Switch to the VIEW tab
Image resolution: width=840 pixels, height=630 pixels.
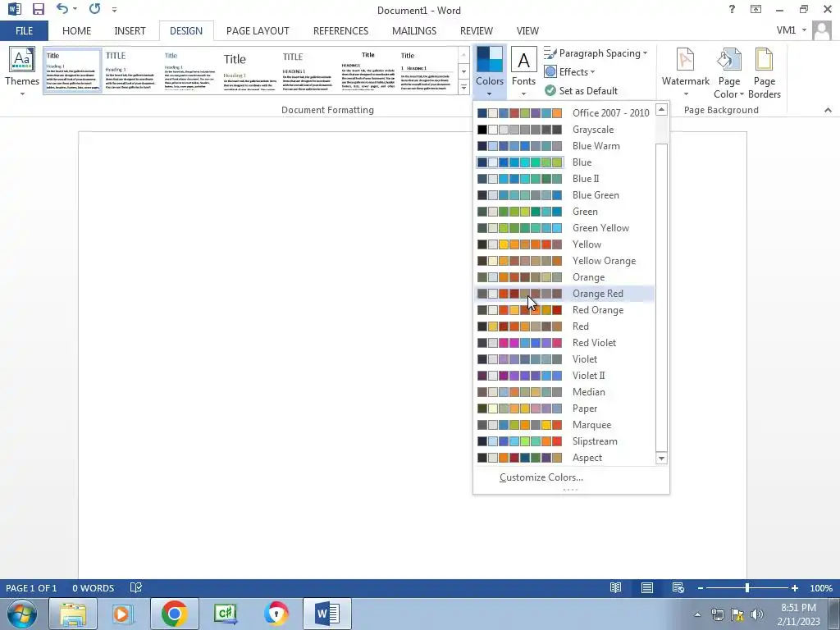pyautogui.click(x=527, y=30)
